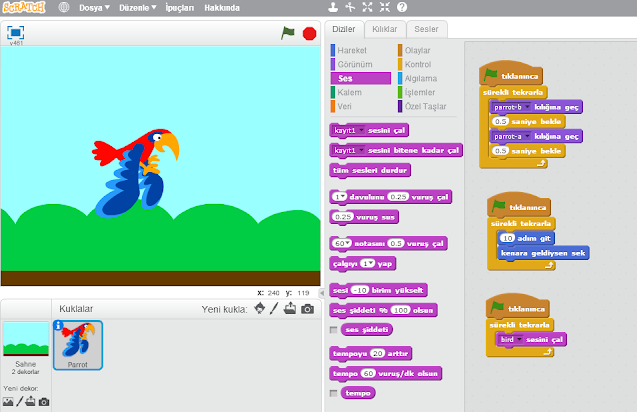This screenshot has height=412, width=637.
Task: Switch stage to full screen mode
Action: coord(15,33)
